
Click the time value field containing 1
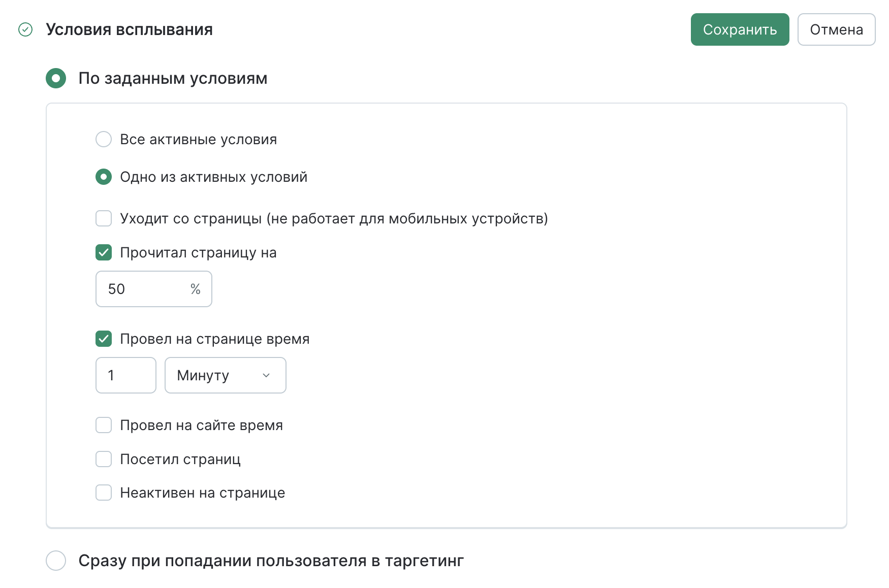coord(125,375)
